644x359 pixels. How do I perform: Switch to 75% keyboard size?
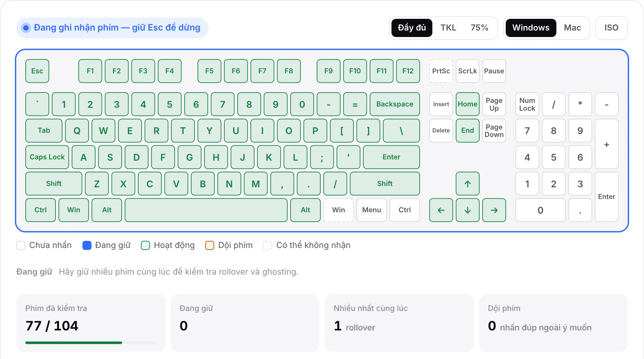[479, 28]
